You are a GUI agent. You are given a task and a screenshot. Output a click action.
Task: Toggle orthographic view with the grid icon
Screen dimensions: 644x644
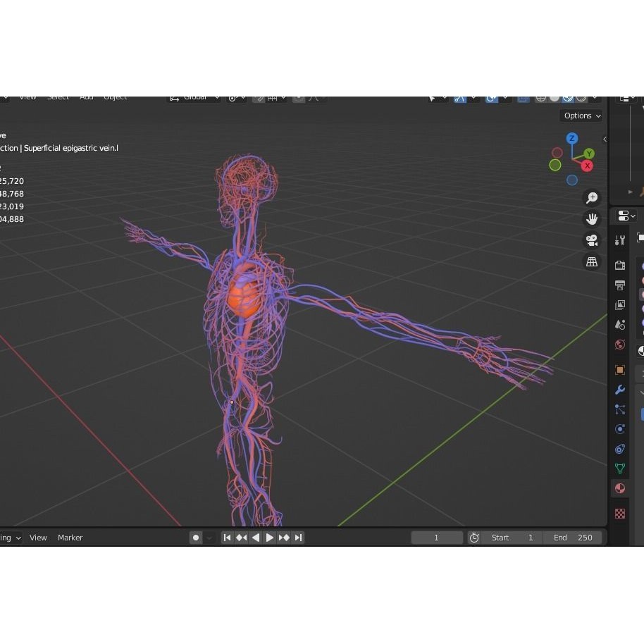click(x=592, y=261)
